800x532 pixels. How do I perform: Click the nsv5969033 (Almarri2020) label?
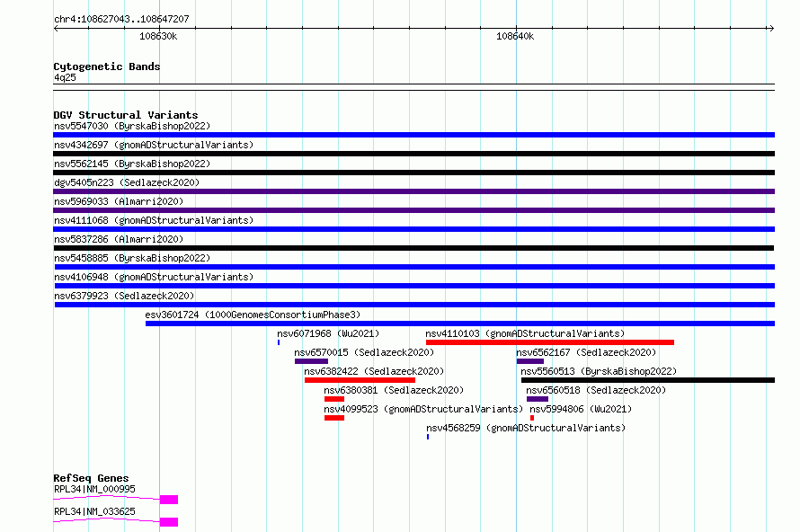119,201
